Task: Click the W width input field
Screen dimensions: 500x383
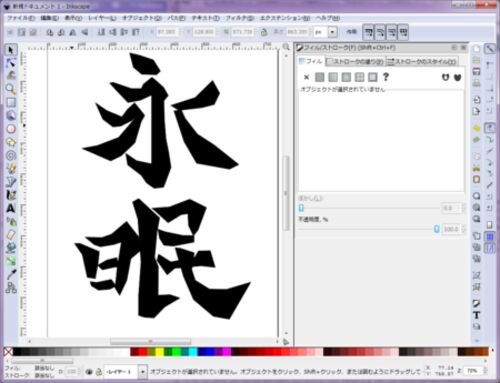Action: tap(242, 32)
